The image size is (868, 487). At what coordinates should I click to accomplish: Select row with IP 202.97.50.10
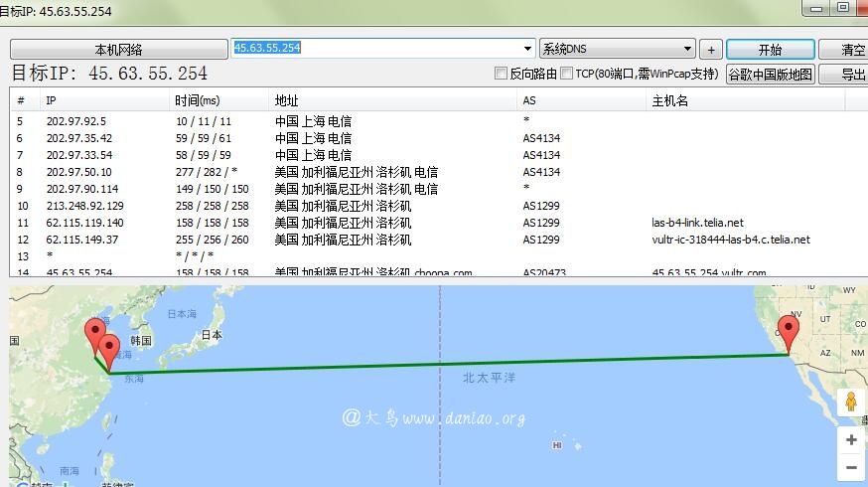[x=438, y=172]
